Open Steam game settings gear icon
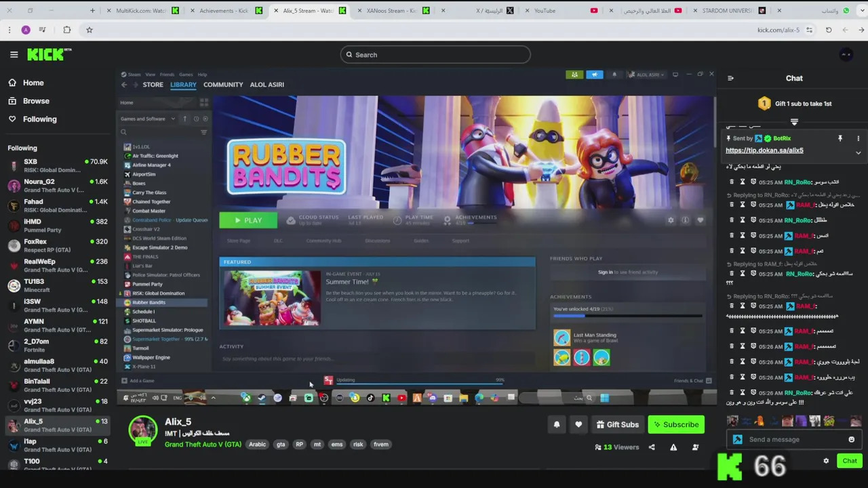Viewport: 868px width, 488px height. 671,220
